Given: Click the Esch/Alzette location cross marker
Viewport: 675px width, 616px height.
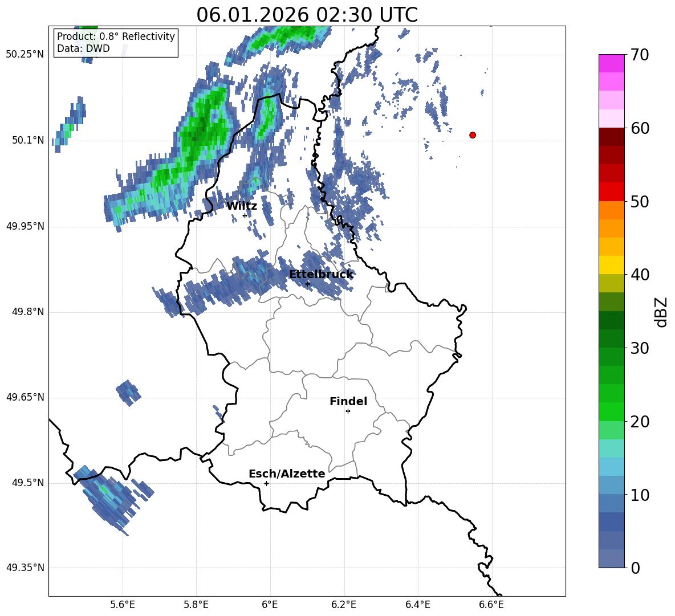Looking at the screenshot, I should click(x=266, y=483).
